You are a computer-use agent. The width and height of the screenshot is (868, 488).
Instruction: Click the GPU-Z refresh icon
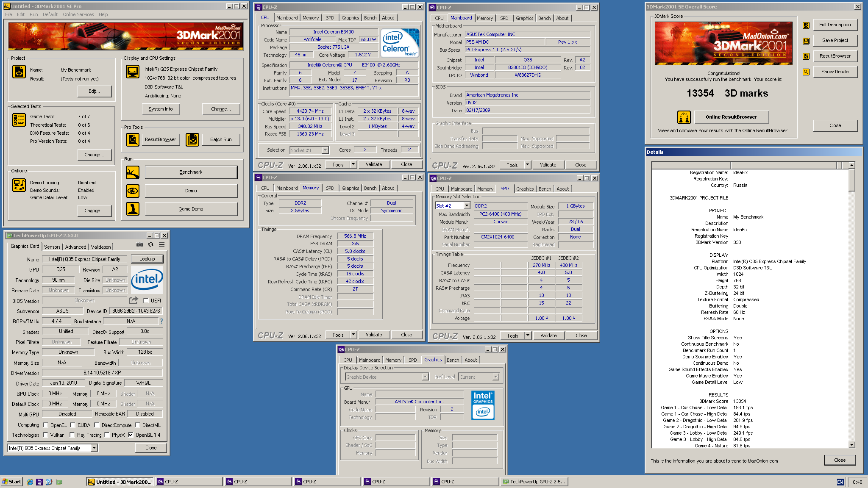point(150,245)
